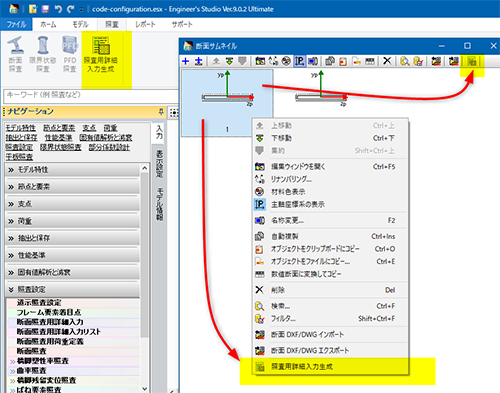500x393 pixels.
Task: Click the highlighted 照査用詳細入力生成 toolbar icon
Action: click(471, 61)
